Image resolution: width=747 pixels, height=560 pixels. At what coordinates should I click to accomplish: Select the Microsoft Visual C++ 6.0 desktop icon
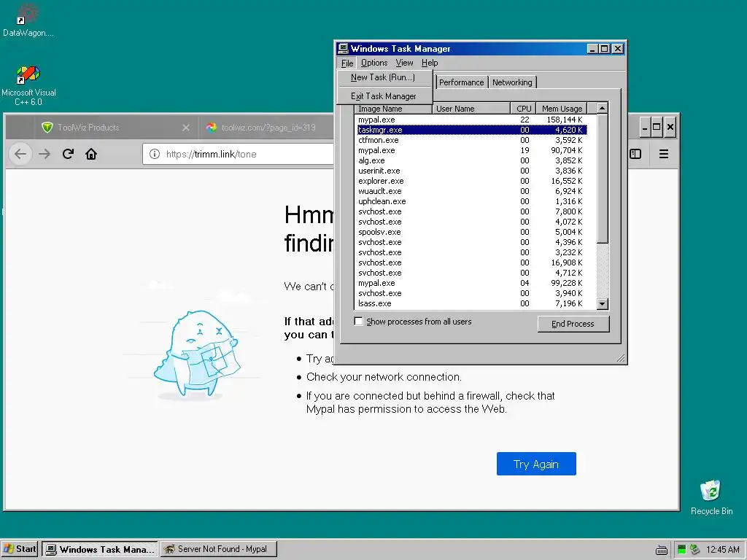click(x=28, y=86)
